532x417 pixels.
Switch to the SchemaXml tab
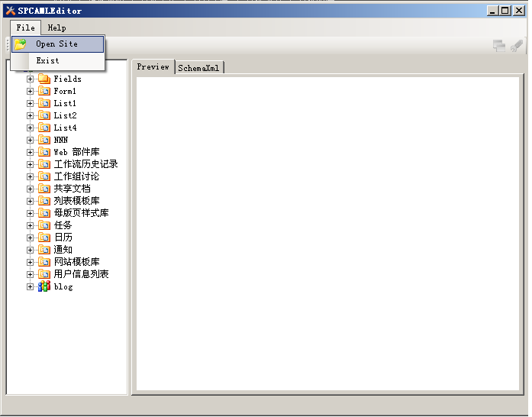(x=198, y=68)
